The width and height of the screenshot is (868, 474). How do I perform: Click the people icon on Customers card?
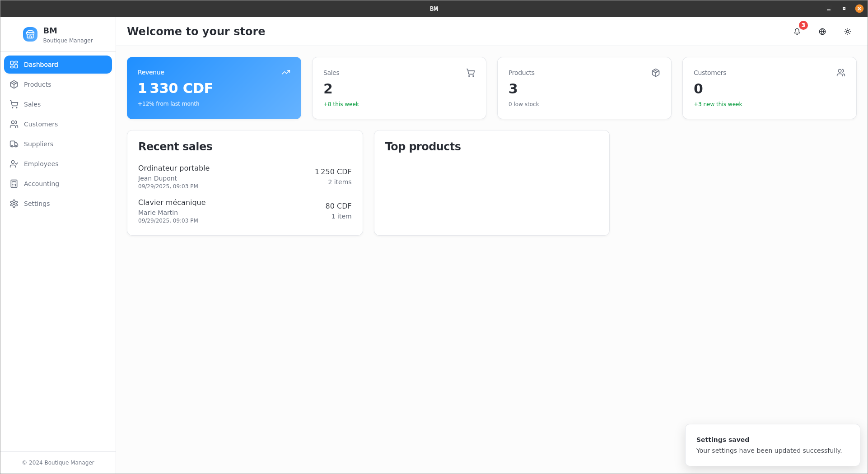pyautogui.click(x=840, y=72)
